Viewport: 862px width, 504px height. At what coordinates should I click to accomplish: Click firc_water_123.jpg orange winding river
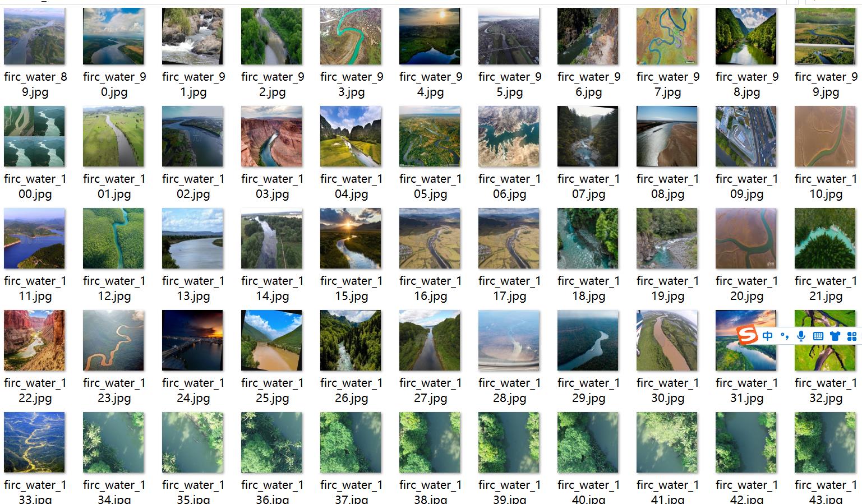[x=113, y=340]
